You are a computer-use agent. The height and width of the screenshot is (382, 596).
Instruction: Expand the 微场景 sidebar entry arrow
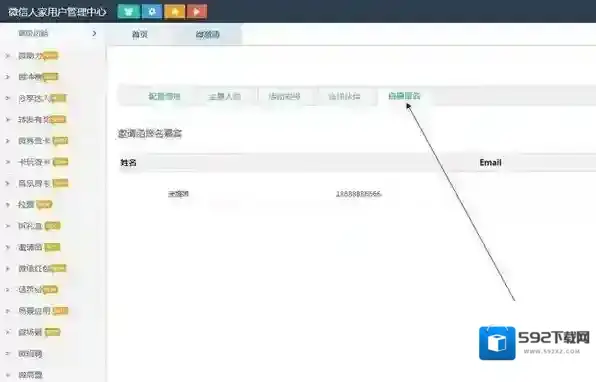point(8,332)
